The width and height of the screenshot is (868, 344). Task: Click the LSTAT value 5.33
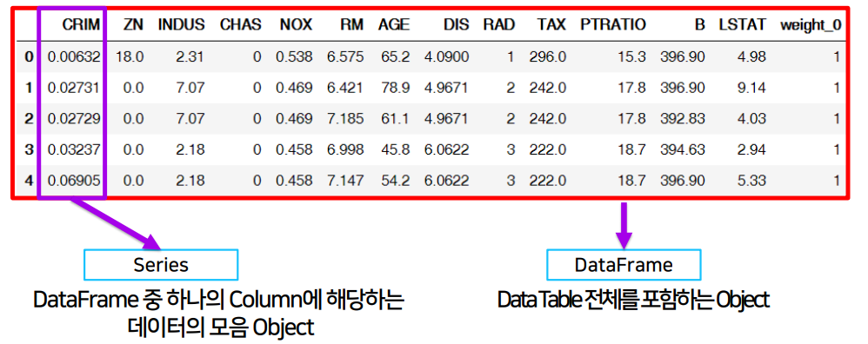point(751,181)
